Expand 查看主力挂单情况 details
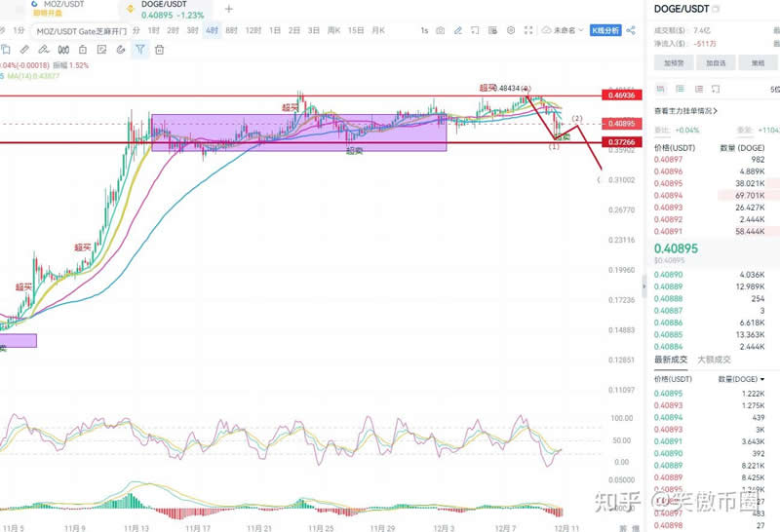780x532 pixels. [686, 111]
